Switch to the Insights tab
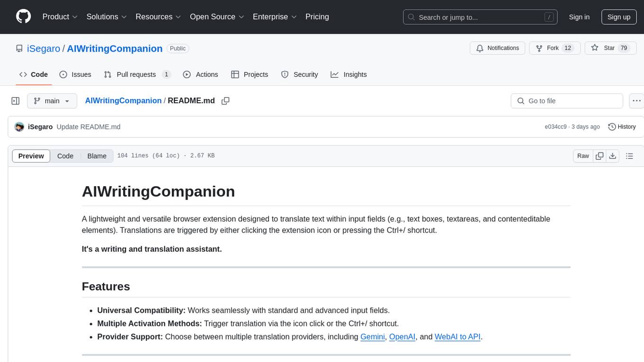The image size is (644, 362). point(349,74)
